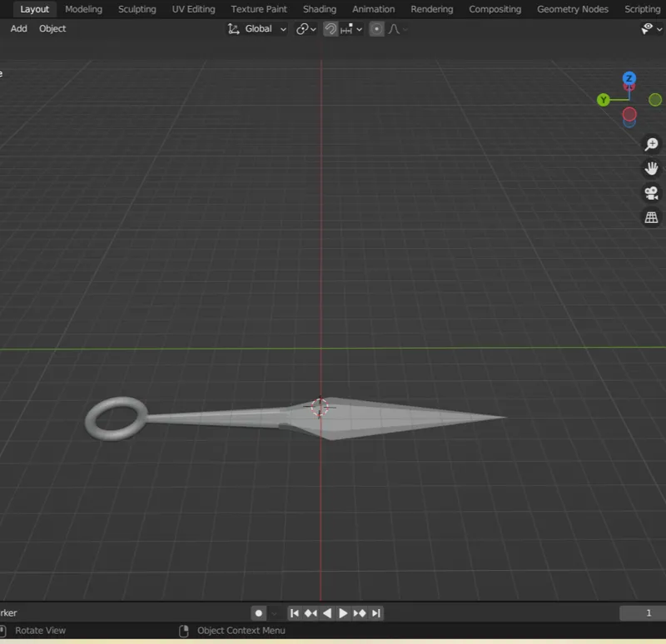Click the zoom view magnifier icon
666x644 pixels.
pos(651,144)
